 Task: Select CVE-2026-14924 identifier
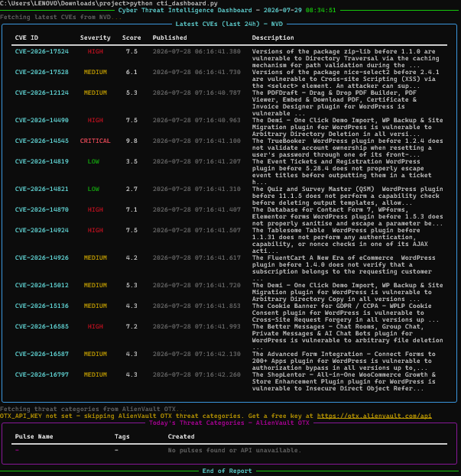[42, 230]
